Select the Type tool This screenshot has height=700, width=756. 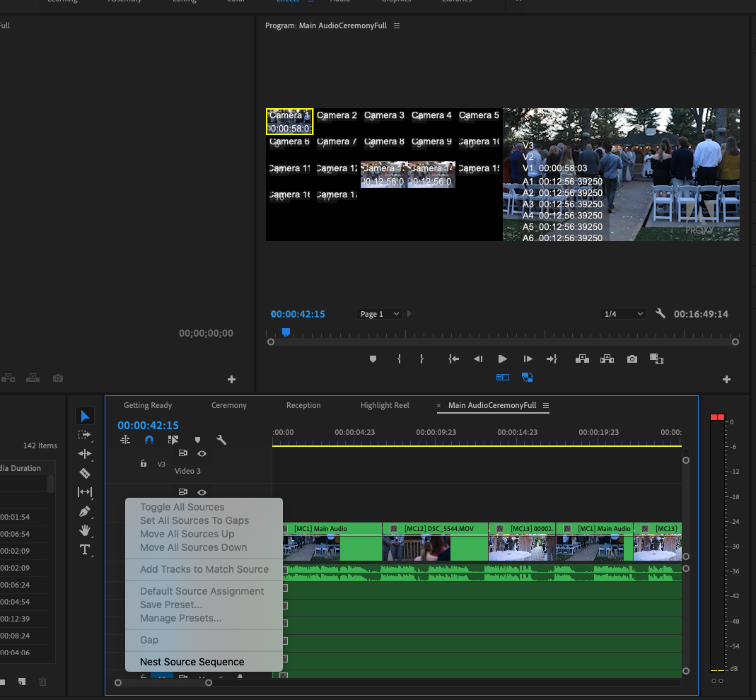pos(85,550)
